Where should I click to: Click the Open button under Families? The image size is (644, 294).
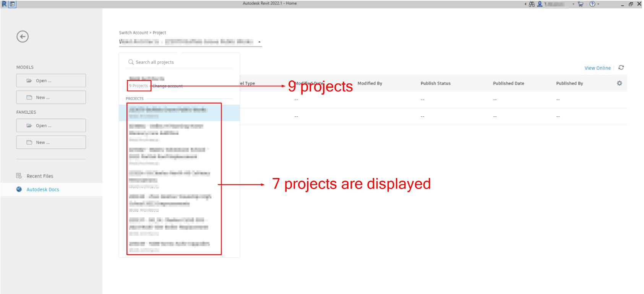click(51, 126)
